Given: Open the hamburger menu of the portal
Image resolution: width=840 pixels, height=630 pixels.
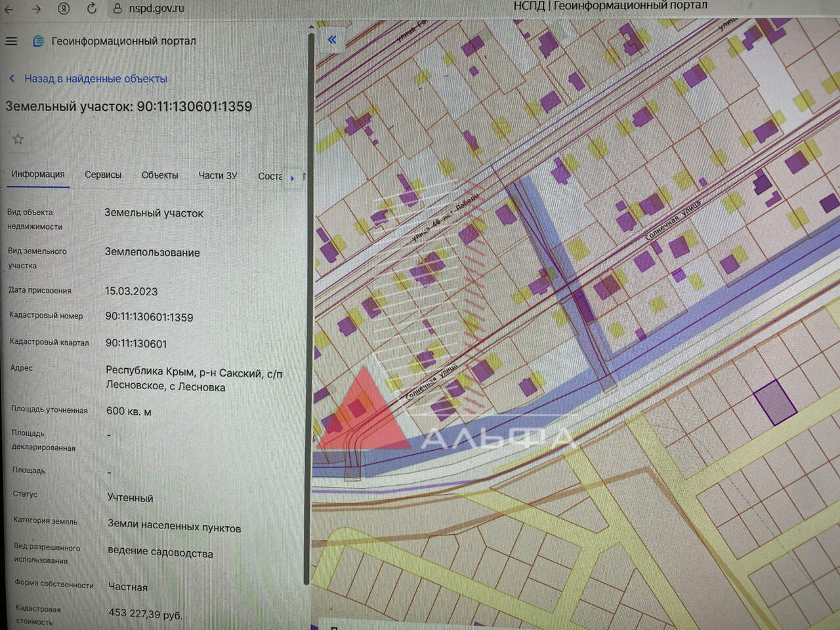Looking at the screenshot, I should point(11,41).
